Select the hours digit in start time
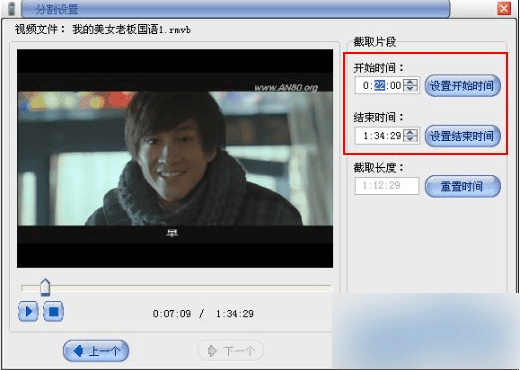This screenshot has height=370, width=520. point(366,86)
